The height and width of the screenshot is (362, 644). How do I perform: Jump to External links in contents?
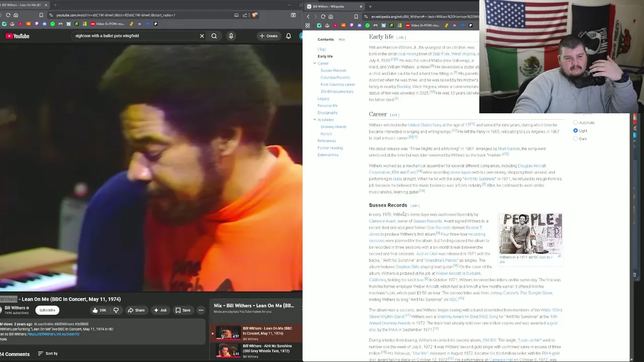coord(328,155)
